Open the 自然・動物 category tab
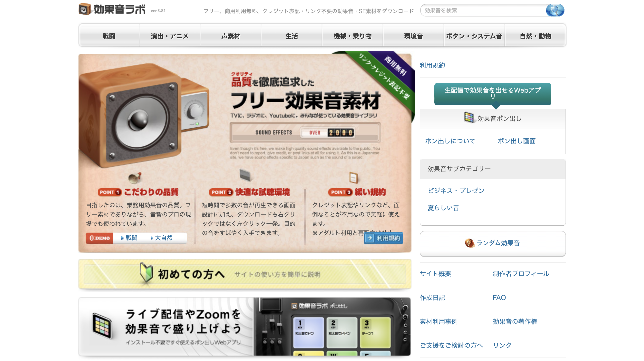This screenshot has width=644, height=361. click(x=535, y=36)
